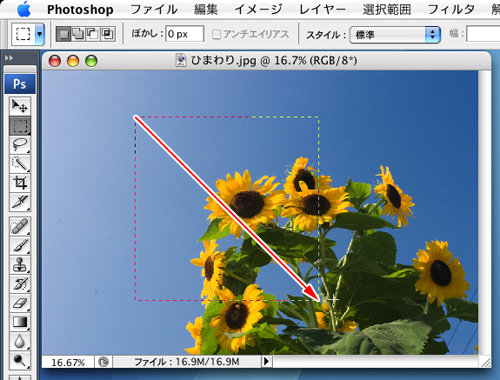Select the Lasso tool
This screenshot has height=380, width=500.
click(20, 144)
